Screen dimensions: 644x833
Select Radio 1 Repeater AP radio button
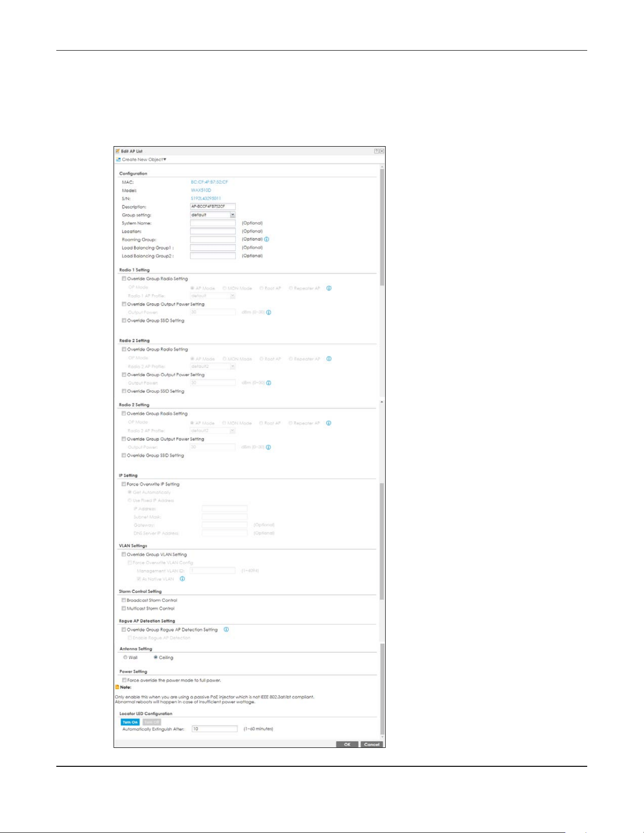pos(291,288)
